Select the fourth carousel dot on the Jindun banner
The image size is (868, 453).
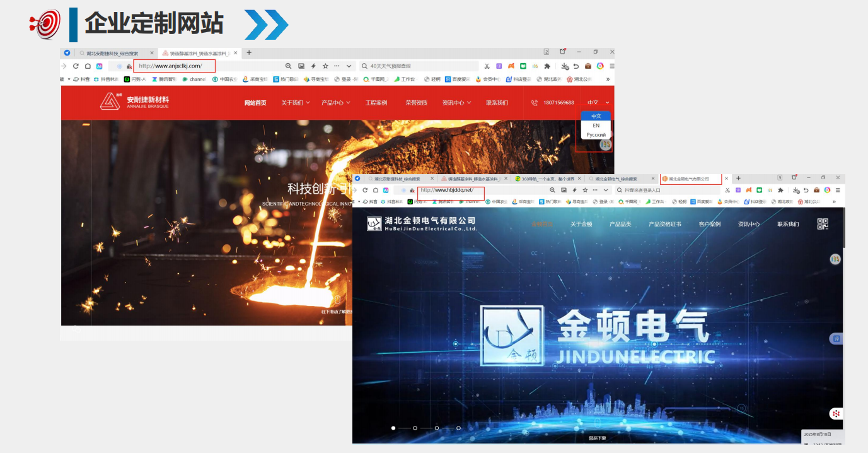458,428
